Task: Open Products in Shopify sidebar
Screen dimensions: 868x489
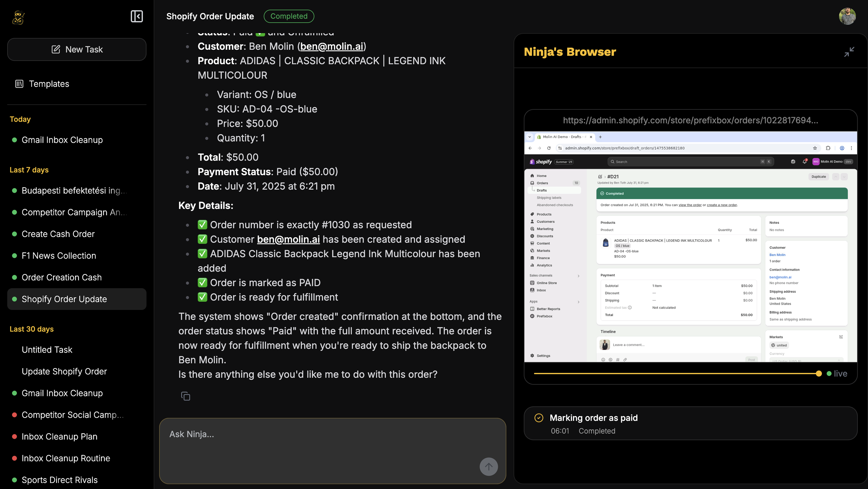Action: tap(544, 214)
